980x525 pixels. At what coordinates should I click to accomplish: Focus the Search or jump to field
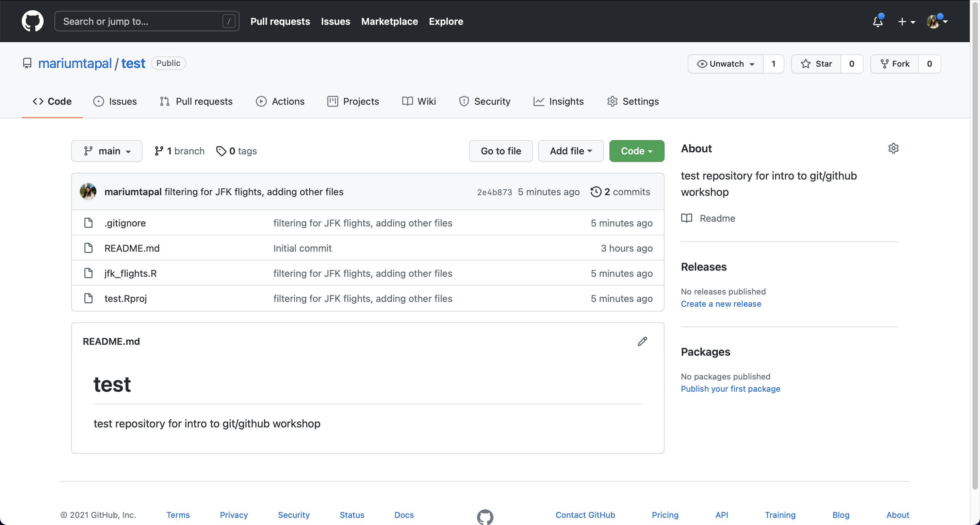(147, 21)
